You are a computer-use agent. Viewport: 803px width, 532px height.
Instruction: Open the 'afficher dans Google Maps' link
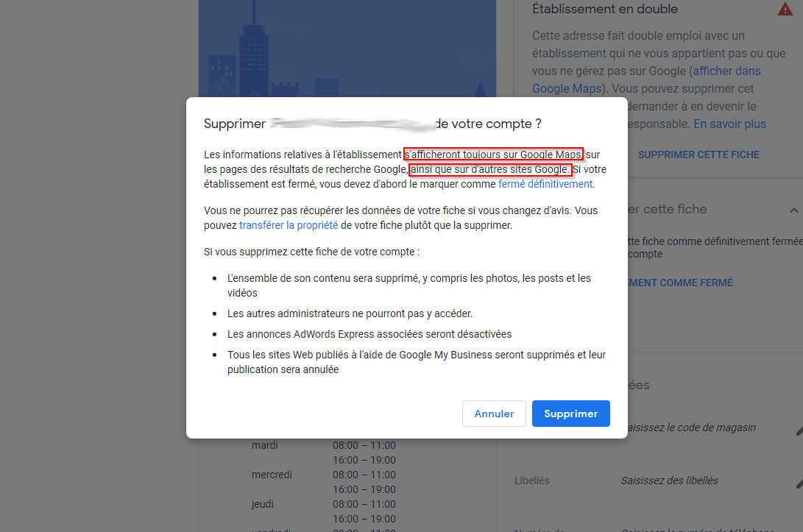coord(646,80)
